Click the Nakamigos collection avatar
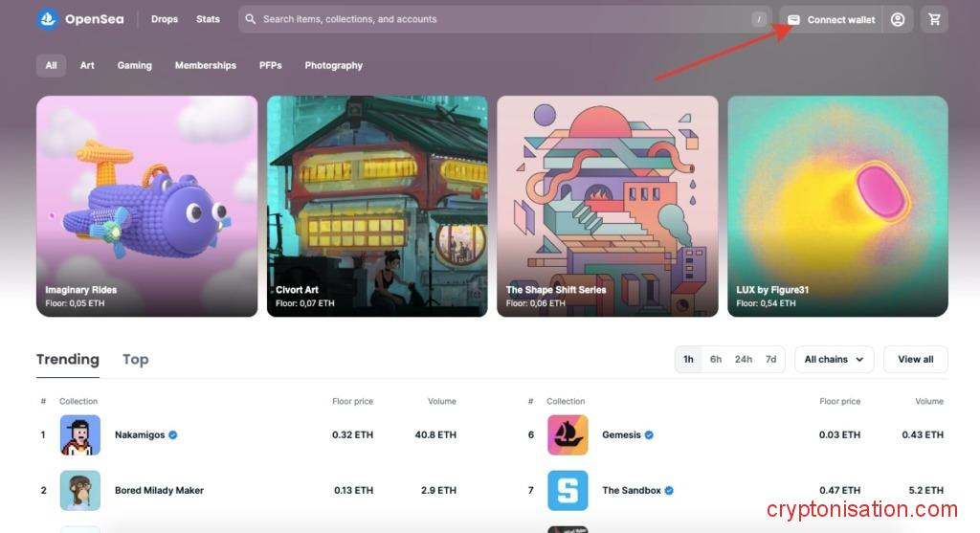This screenshot has height=533, width=980. click(80, 434)
